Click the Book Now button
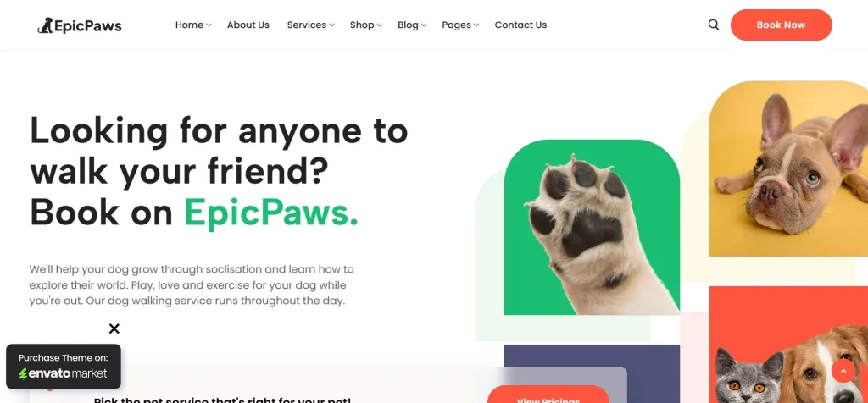The image size is (868, 403). point(781,25)
